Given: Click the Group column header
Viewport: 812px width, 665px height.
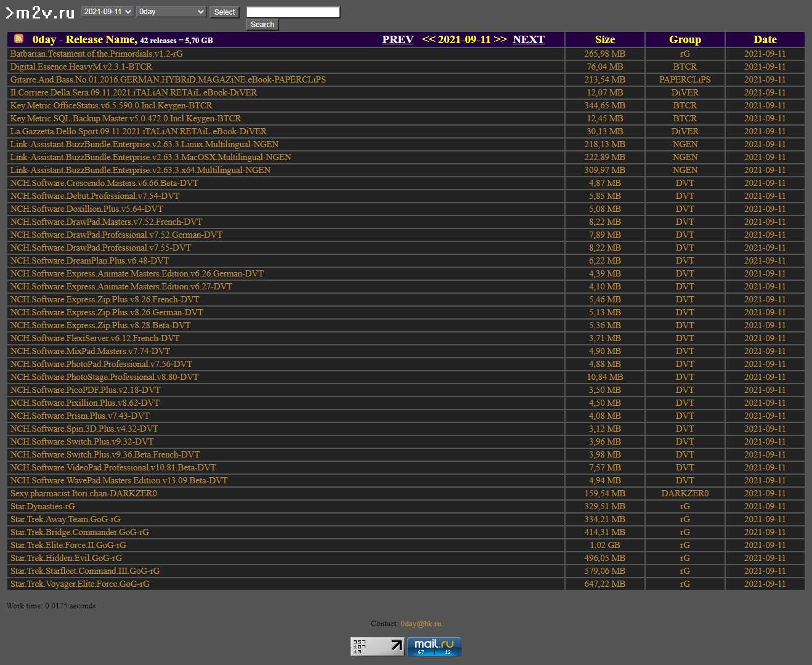Looking at the screenshot, I should 685,39.
